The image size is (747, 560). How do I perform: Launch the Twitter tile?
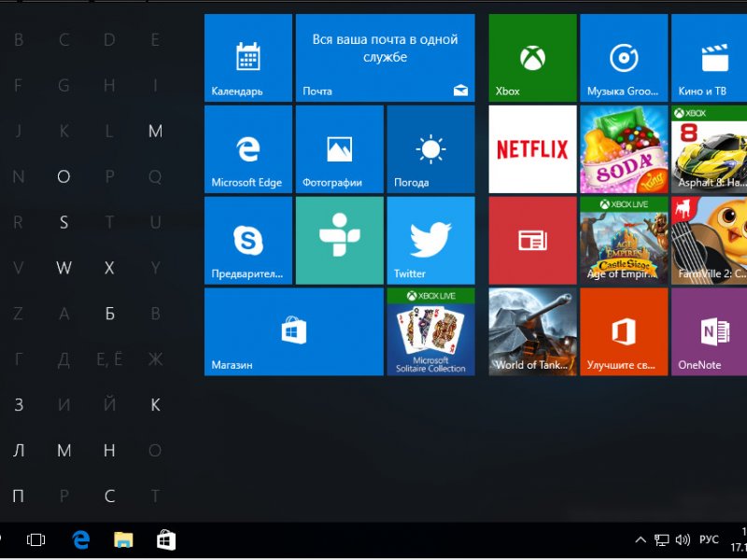tap(431, 241)
